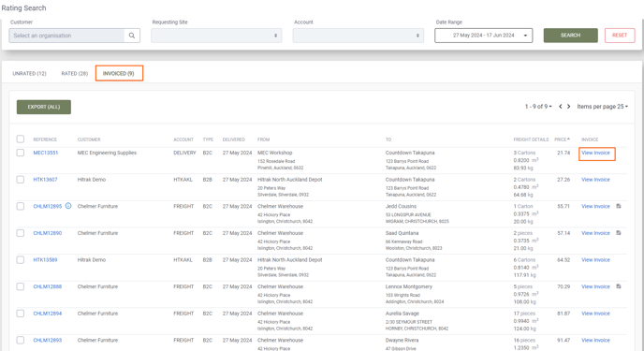Open the Account dropdown
The width and height of the screenshot is (644, 351).
359,36
